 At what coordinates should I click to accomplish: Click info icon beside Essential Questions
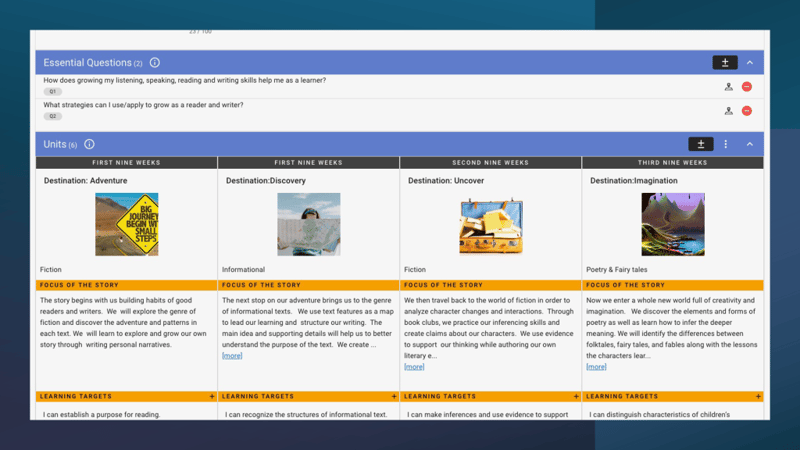[154, 63]
